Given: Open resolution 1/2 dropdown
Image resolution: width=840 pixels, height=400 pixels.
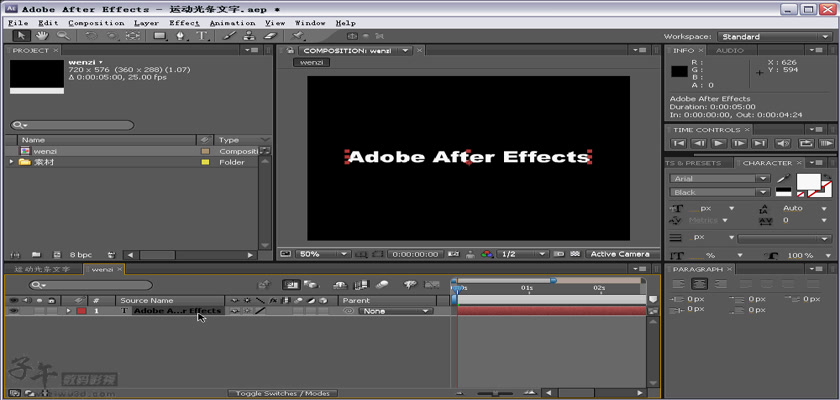Looking at the screenshot, I should (523, 254).
